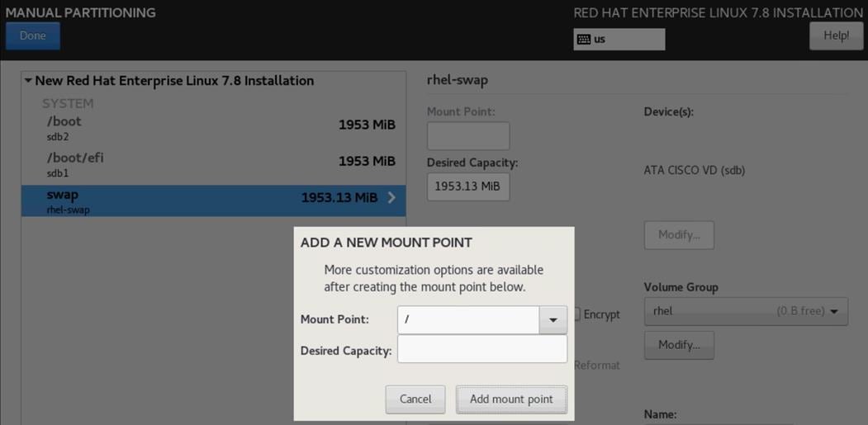Edit the 1953.13 MiB Desired Capacity field
Screen dimensions: 868x425
(468, 187)
